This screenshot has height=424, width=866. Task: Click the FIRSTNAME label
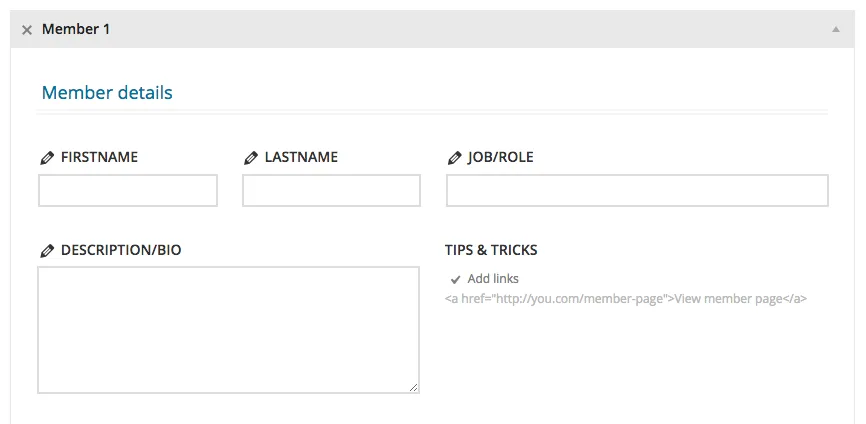tap(99, 157)
